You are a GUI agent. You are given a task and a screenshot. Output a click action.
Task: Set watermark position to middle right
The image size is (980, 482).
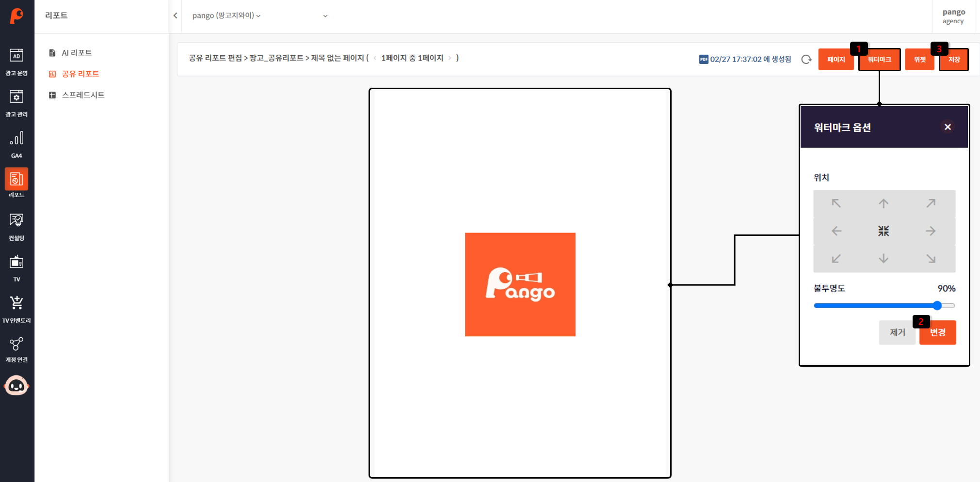pos(931,231)
